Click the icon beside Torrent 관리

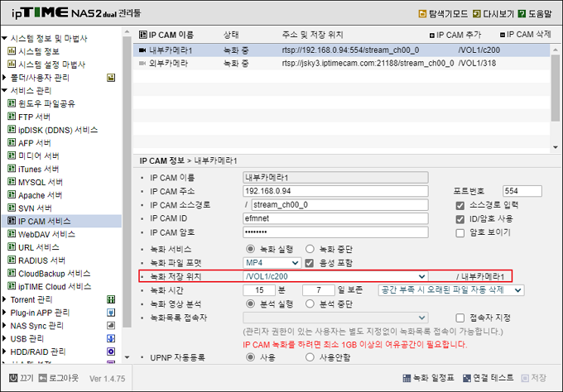pos(111,299)
